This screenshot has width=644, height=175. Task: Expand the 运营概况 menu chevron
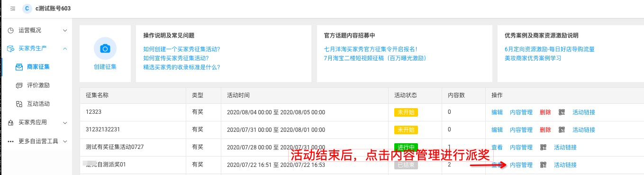65,30
